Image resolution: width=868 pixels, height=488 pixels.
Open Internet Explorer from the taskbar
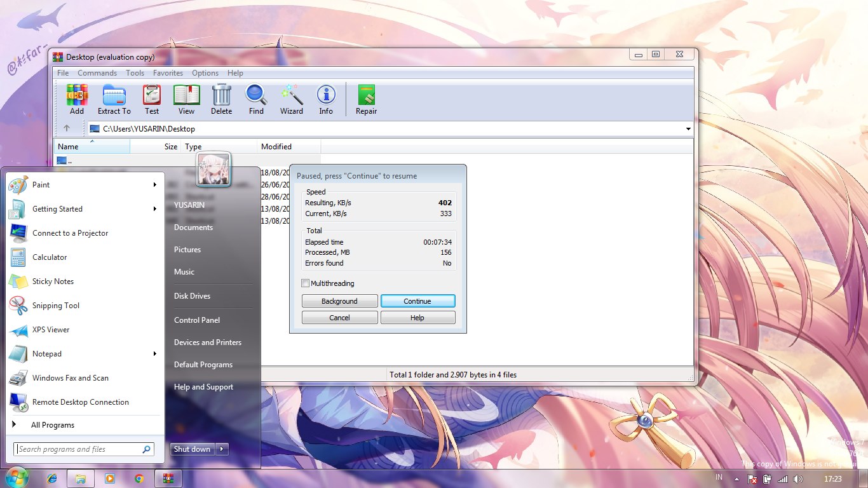pos(51,478)
